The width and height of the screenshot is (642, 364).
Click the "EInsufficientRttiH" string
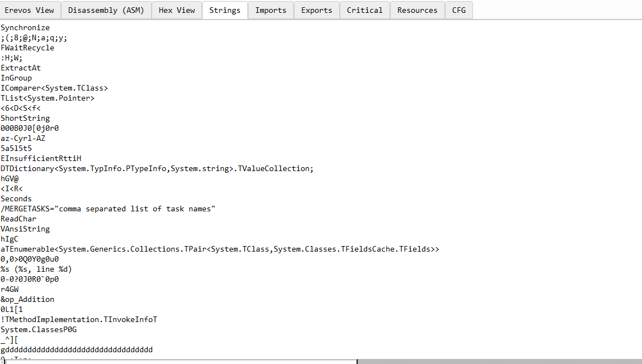(41, 158)
